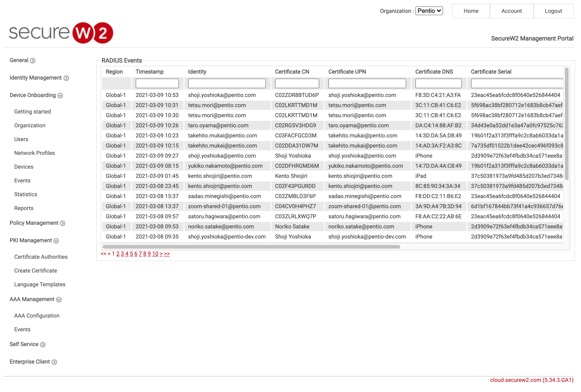
Task: Open Enterprise Client menu section
Action: tap(30, 361)
